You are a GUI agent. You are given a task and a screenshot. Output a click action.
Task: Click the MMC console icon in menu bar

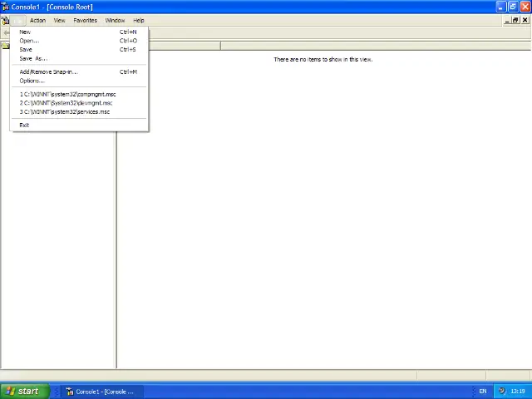point(6,20)
